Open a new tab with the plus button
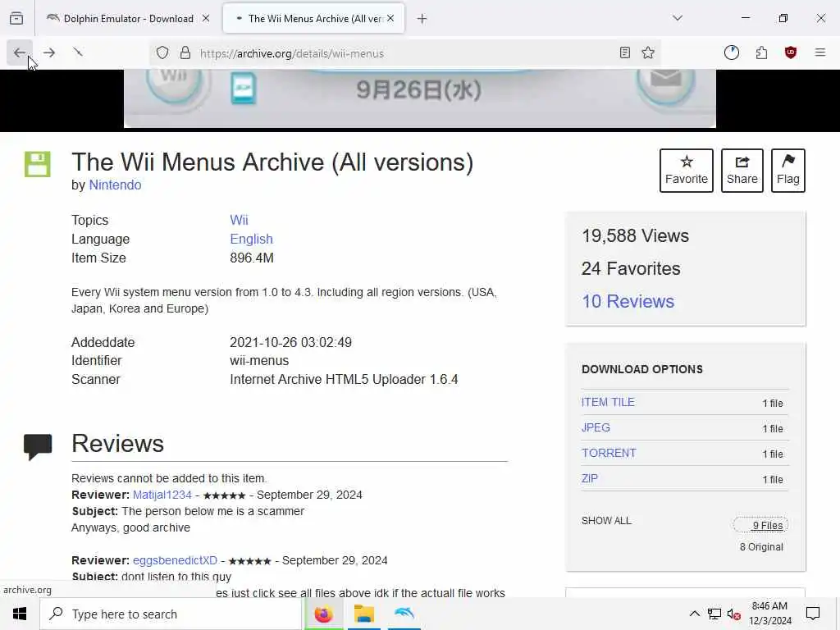The width and height of the screenshot is (840, 630). 422,19
